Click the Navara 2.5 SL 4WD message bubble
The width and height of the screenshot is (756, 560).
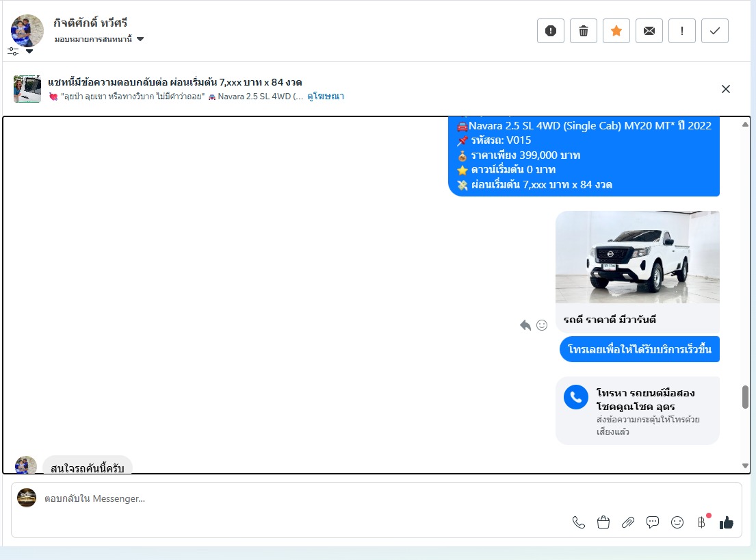[584, 156]
